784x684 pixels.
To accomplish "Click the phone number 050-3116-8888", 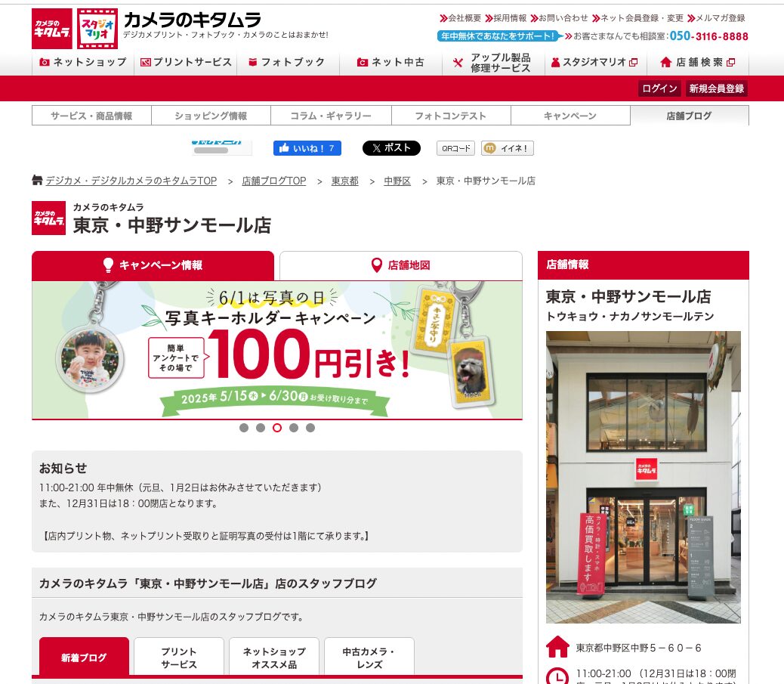I will 709,36.
